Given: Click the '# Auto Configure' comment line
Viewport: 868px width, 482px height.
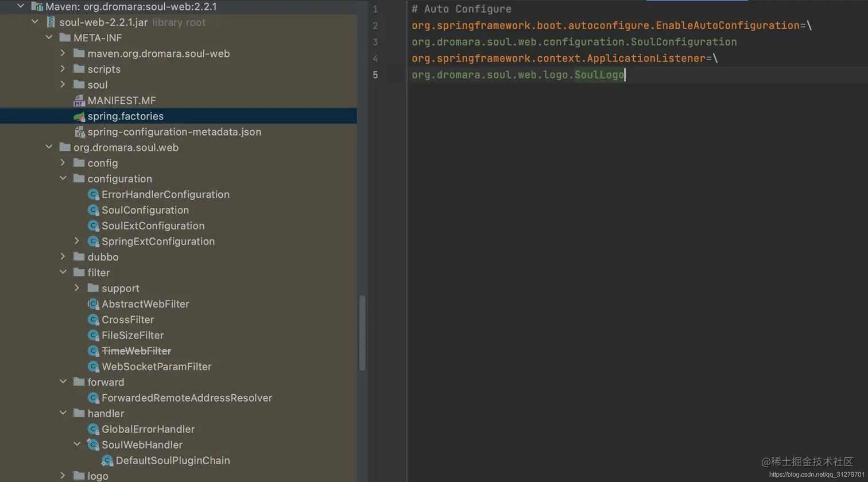Looking at the screenshot, I should 462,9.
